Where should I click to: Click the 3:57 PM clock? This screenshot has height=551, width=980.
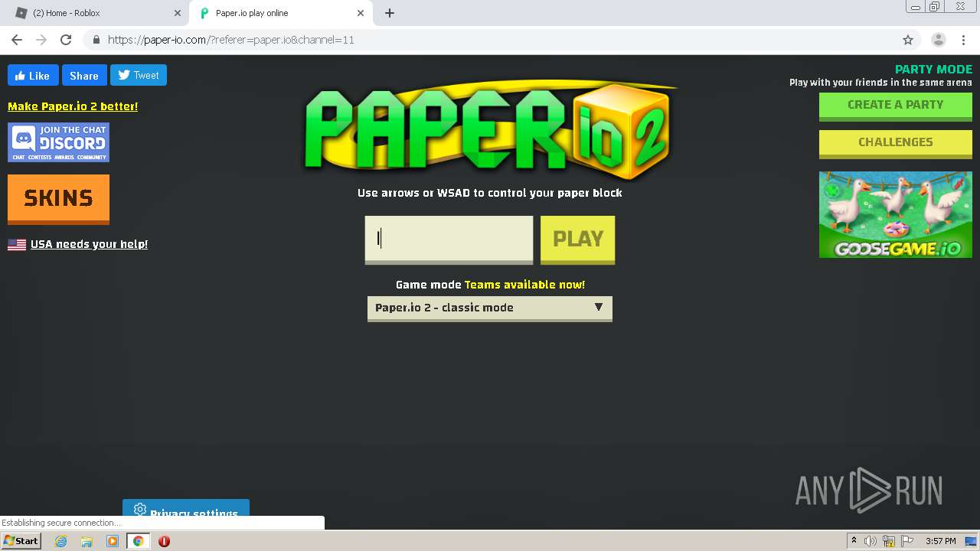coord(940,541)
